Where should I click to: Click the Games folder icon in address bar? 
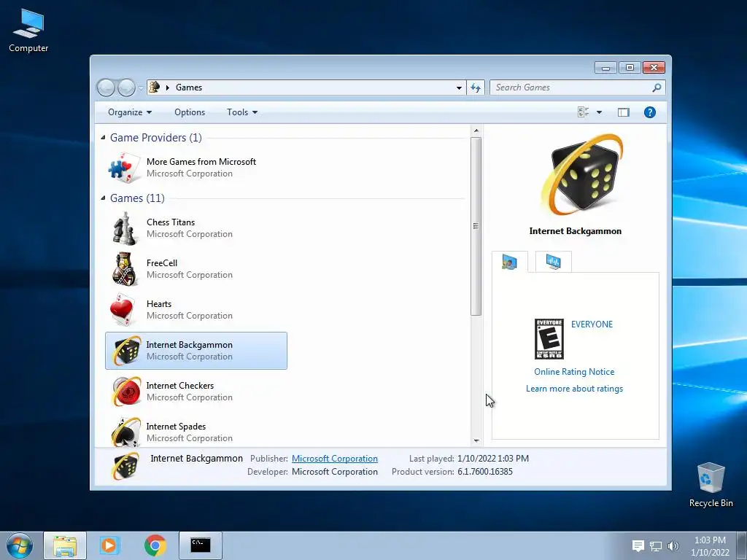[x=155, y=87]
